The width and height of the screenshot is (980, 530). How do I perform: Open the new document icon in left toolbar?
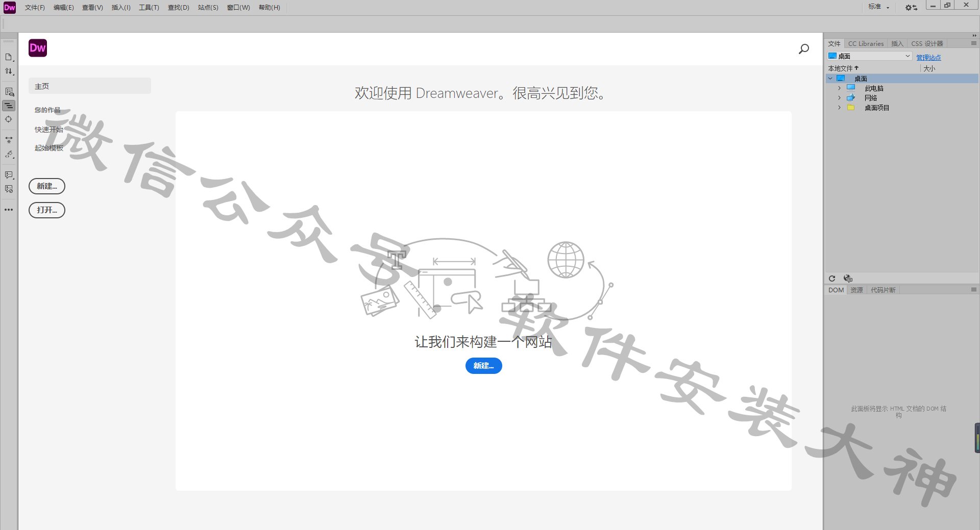click(9, 57)
